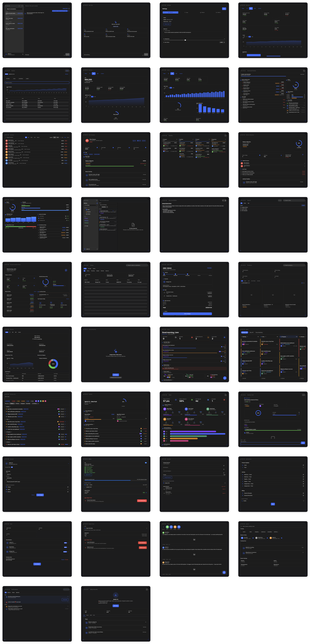
Task: Toggle the Payment Receipts checkbox
Action: point(303,493)
